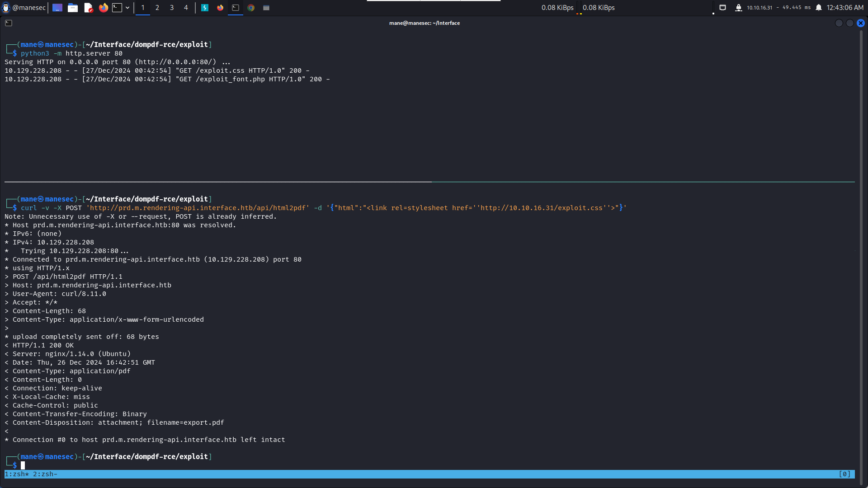Viewport: 868px width, 488px height.
Task: Launch Firefox from the panel launcher
Action: tap(104, 8)
